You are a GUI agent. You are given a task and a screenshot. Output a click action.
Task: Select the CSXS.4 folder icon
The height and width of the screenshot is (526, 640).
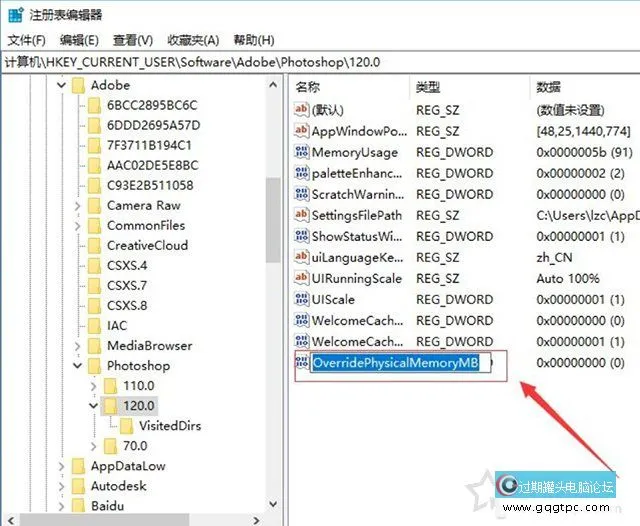click(x=94, y=266)
